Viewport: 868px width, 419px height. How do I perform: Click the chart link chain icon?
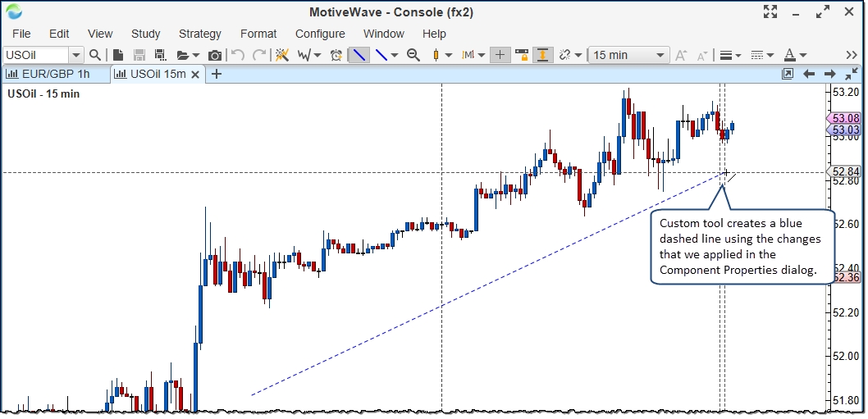click(564, 55)
